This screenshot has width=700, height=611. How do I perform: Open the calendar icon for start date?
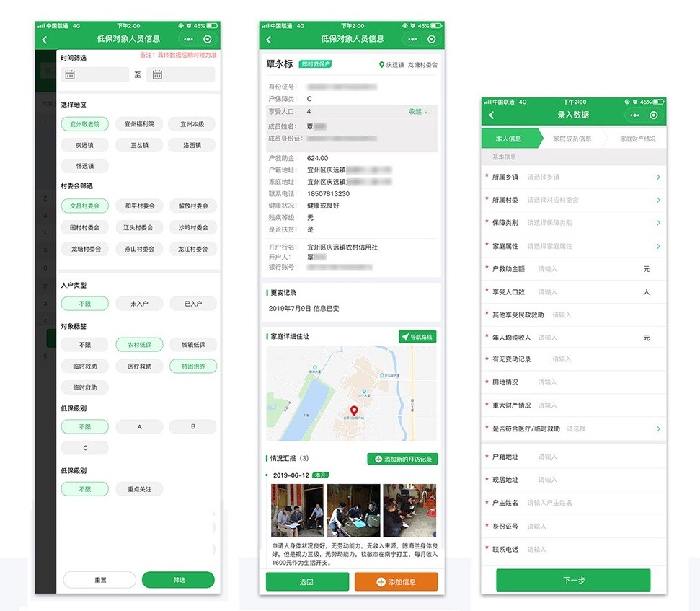69,75
